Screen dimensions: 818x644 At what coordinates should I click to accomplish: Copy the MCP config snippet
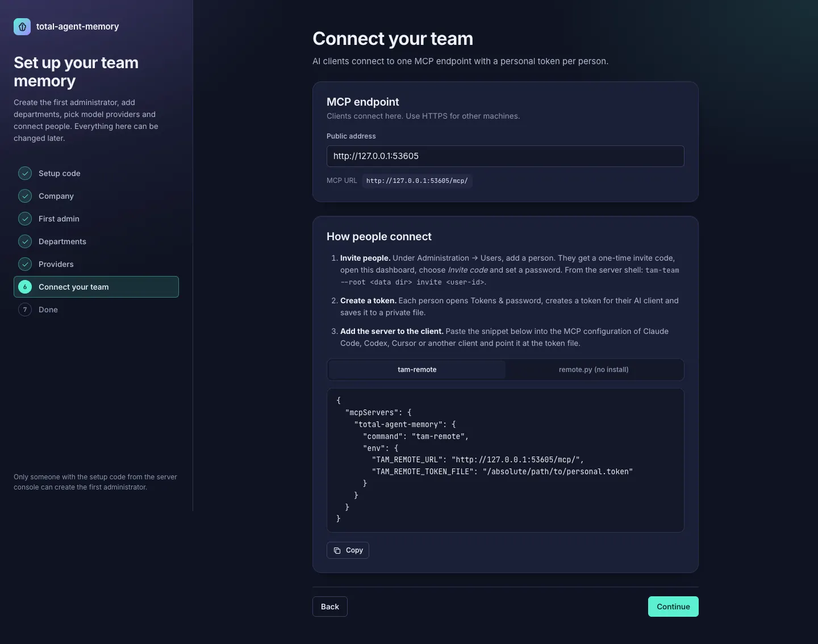348,550
